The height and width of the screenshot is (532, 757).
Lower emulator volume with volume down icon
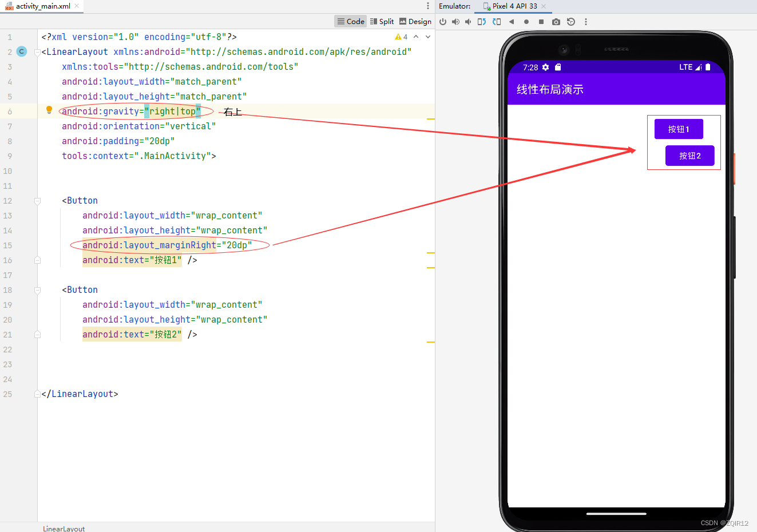pos(468,22)
